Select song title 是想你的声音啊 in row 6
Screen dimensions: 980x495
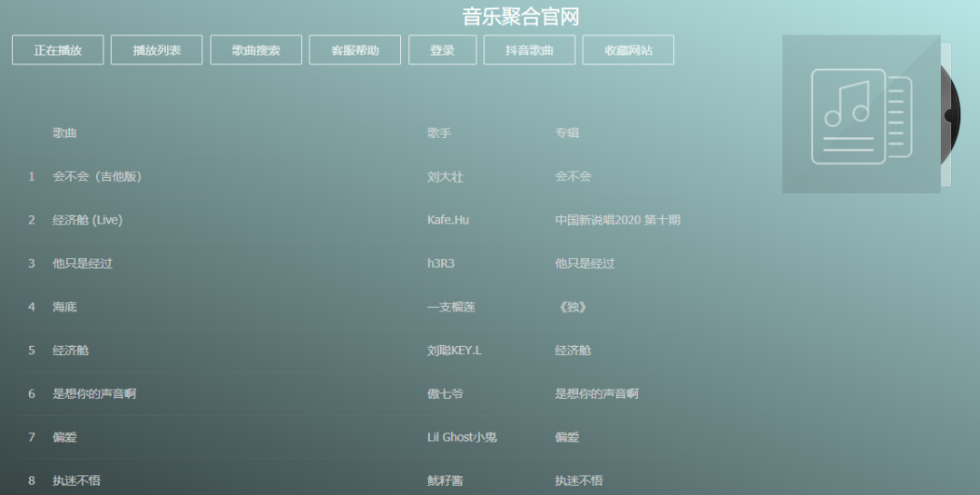pos(94,393)
